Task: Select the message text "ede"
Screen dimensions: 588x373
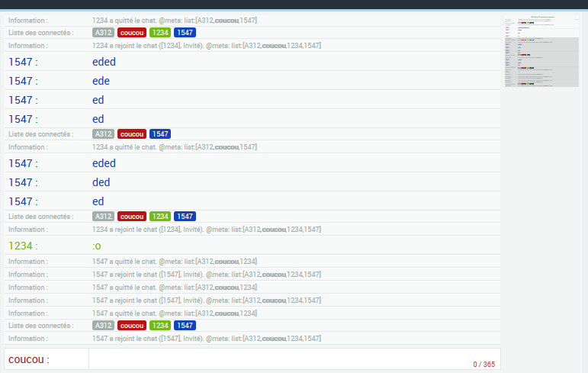Action: (101, 81)
